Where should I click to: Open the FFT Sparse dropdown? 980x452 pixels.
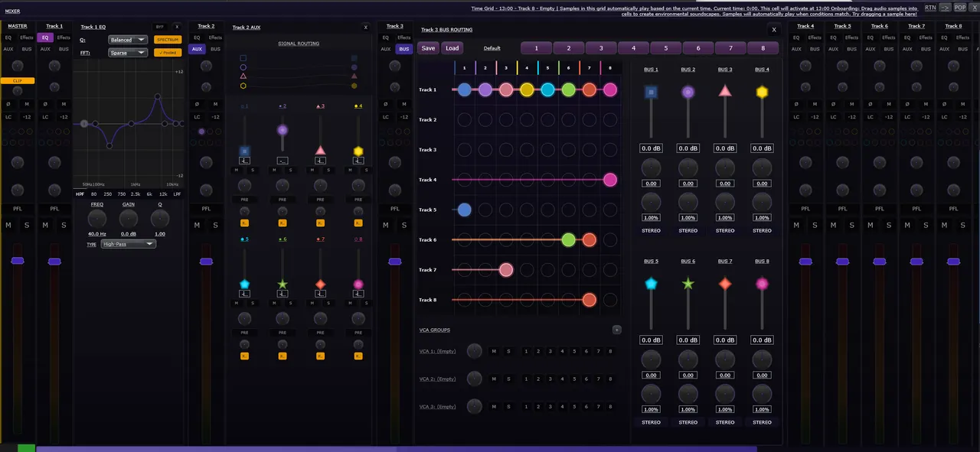127,53
